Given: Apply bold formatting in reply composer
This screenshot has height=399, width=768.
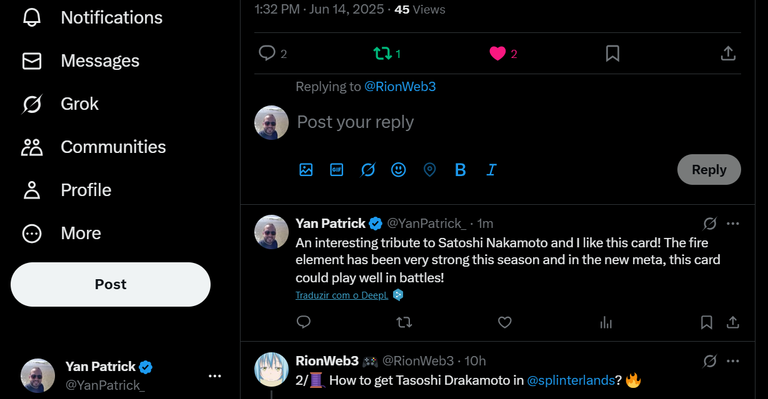Looking at the screenshot, I should [x=460, y=170].
